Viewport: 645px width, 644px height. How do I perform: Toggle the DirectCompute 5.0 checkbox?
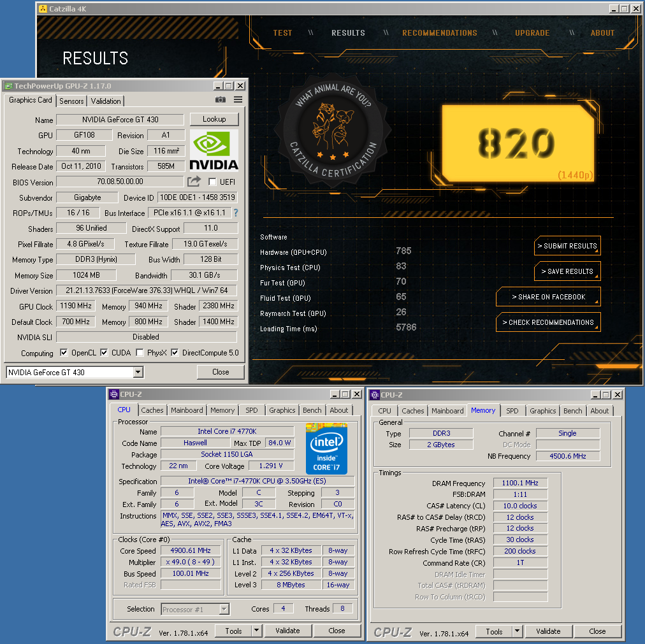(175, 352)
